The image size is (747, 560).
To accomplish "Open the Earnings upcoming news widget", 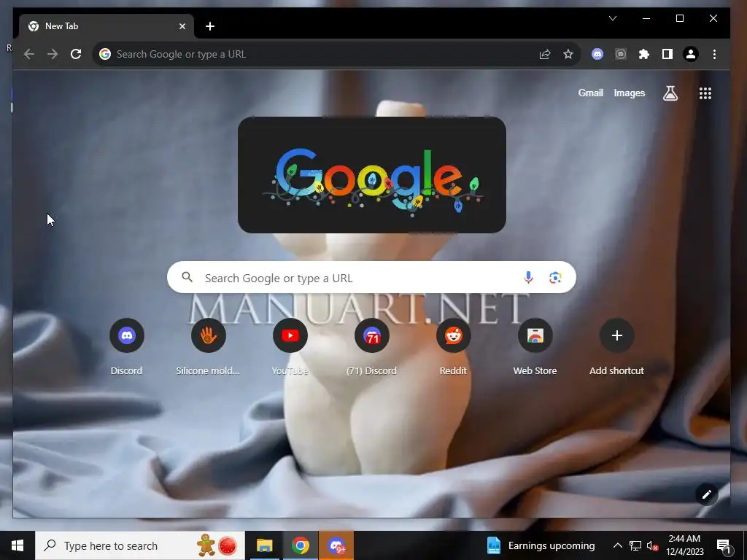I will [541, 545].
